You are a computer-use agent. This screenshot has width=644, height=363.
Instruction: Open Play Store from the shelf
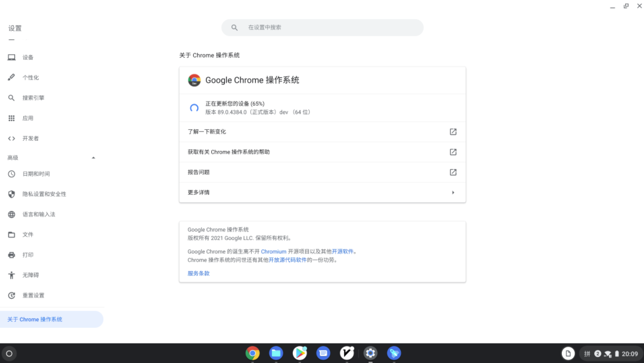(x=300, y=353)
